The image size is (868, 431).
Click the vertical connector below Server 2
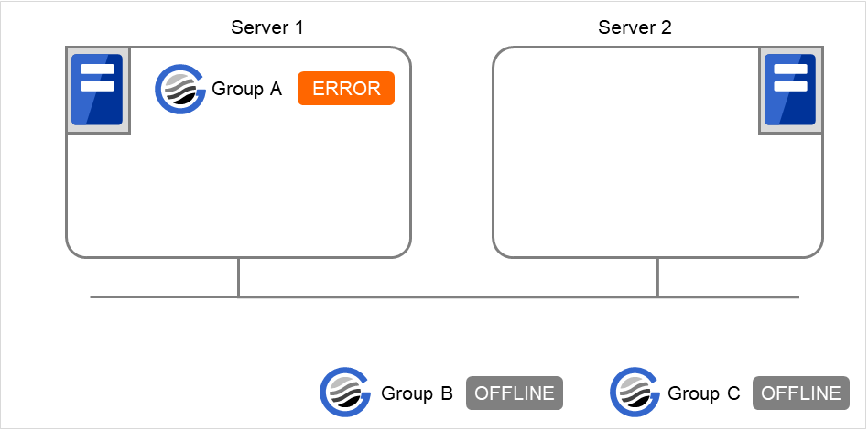point(657,277)
